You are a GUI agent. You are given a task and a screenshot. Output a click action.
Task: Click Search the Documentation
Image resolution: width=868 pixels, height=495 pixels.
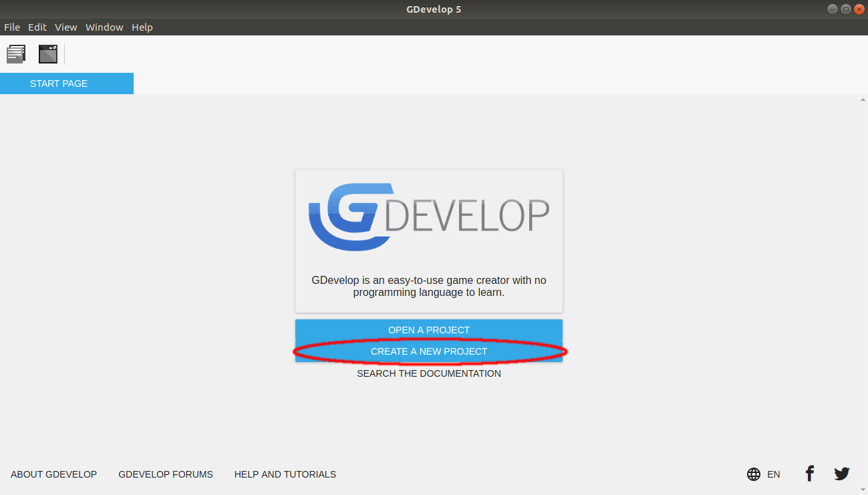point(428,373)
